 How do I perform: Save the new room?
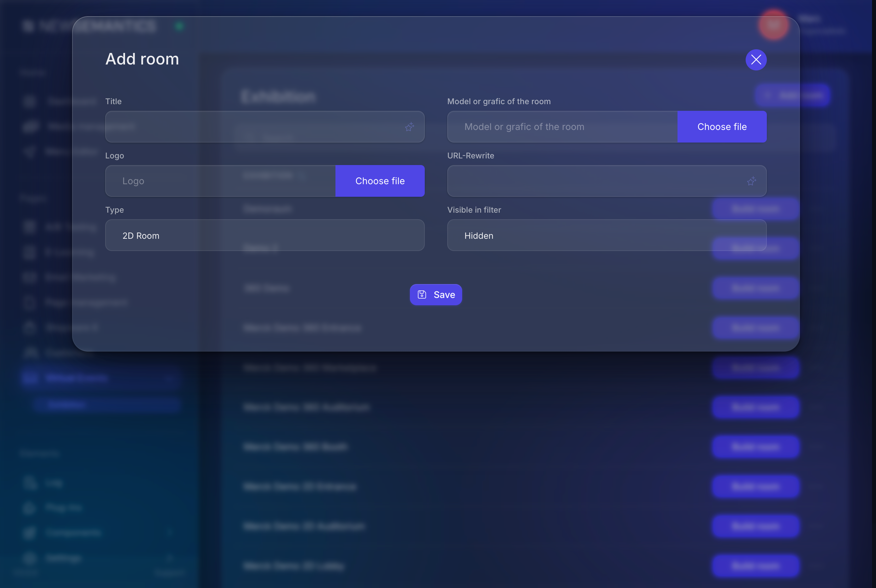[436, 295]
